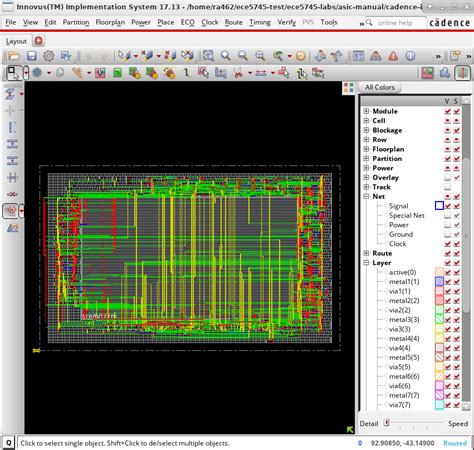Click the Signal net color swatch
Screen dimensions: 474x450
[439, 206]
